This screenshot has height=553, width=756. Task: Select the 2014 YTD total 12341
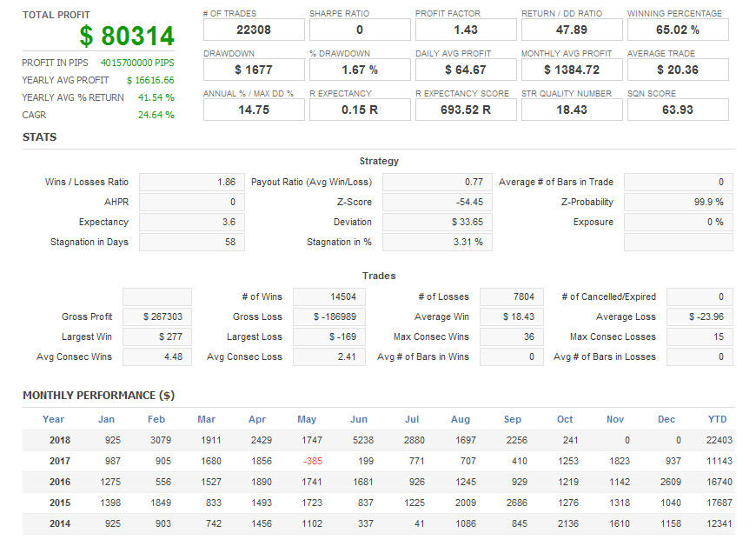718,524
